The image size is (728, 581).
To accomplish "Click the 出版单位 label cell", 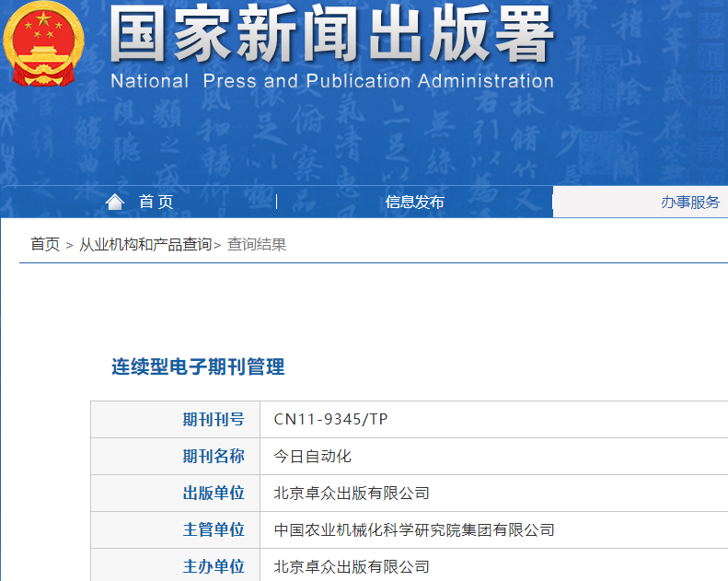I will [176, 493].
